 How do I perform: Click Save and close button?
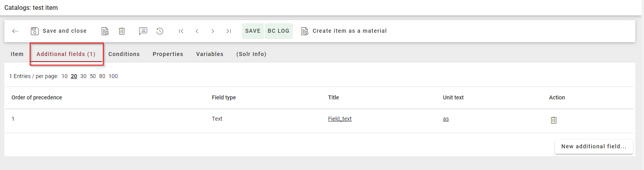pyautogui.click(x=59, y=31)
